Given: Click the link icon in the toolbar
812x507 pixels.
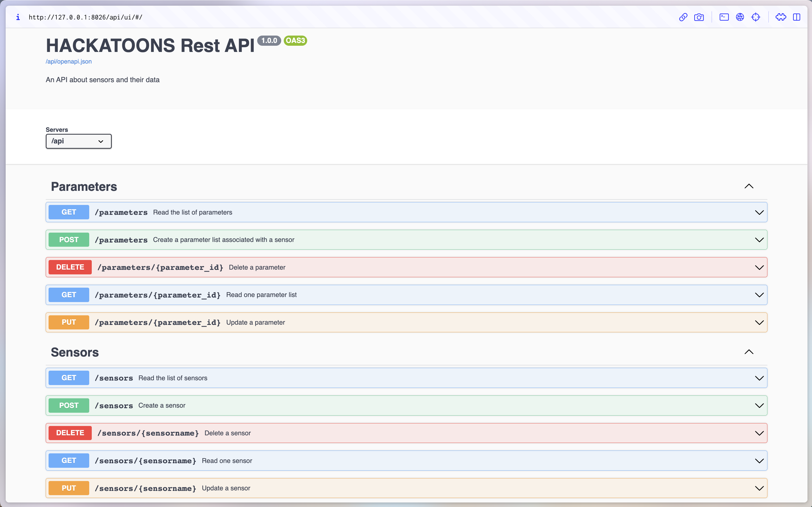Looking at the screenshot, I should point(683,17).
